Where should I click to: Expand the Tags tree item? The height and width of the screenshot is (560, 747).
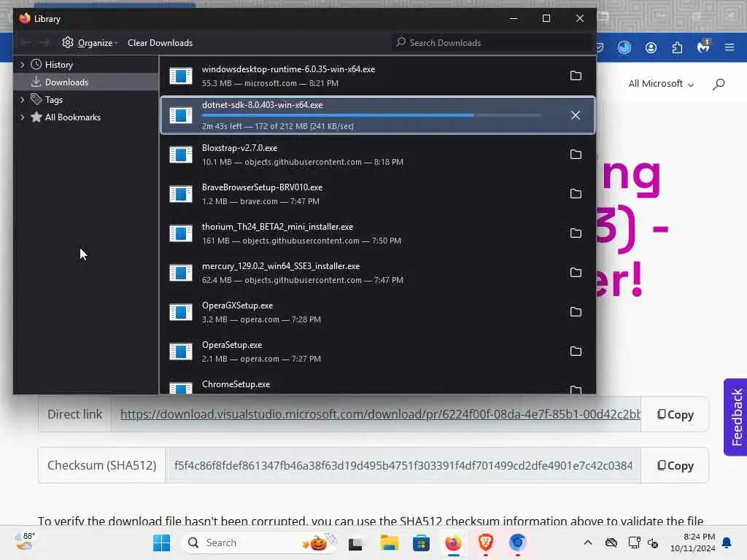tap(23, 99)
